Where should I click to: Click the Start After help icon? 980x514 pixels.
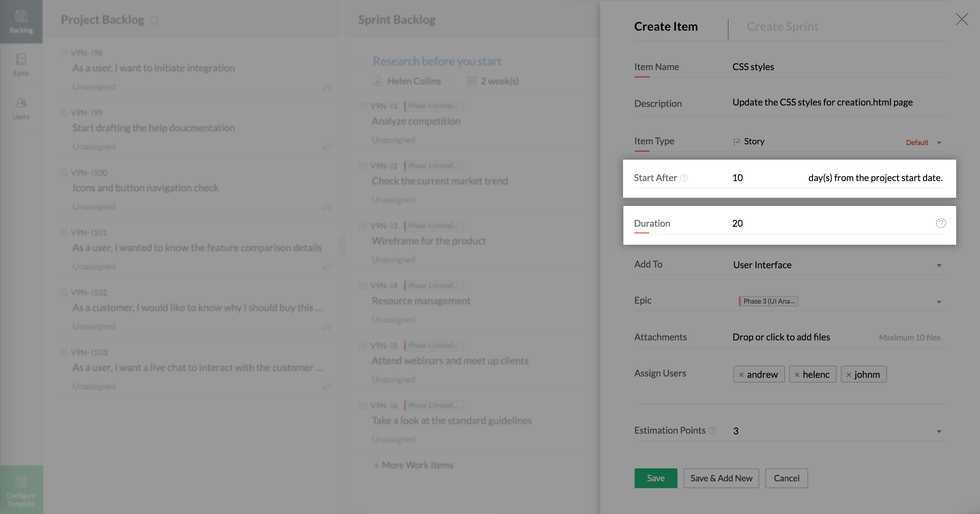pos(684,178)
